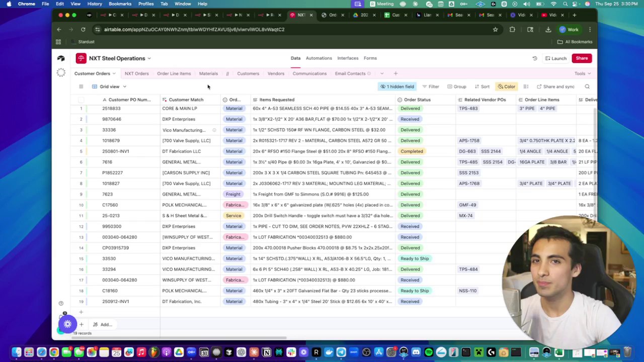The image size is (644, 362).
Task: Bookmark this page with the star icon
Action: [x=495, y=29]
